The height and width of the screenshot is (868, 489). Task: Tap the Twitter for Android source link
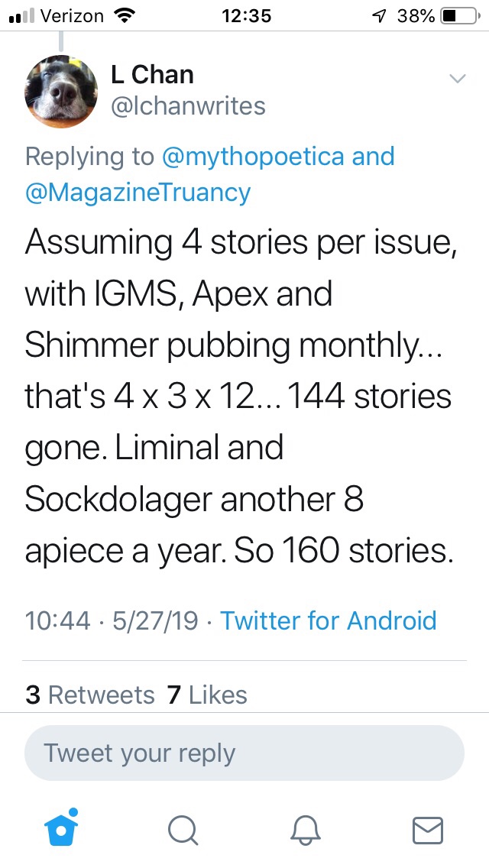pyautogui.click(x=329, y=620)
